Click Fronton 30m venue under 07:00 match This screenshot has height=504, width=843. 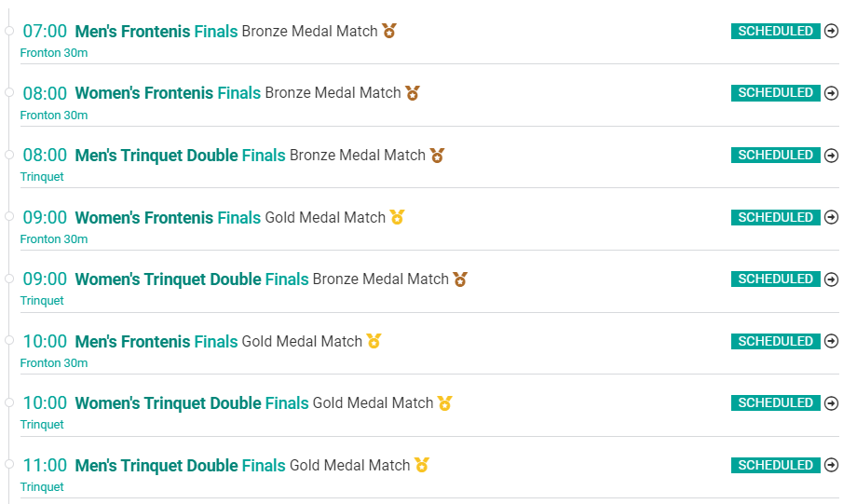coord(54,53)
